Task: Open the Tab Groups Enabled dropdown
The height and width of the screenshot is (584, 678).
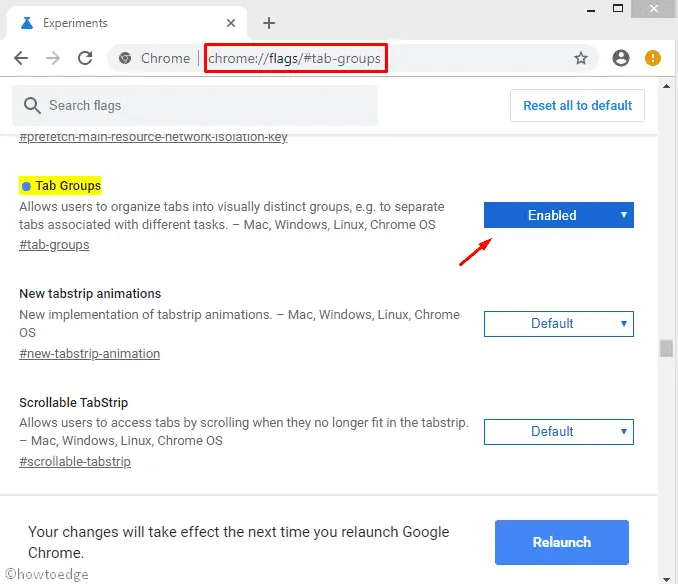Action: click(x=559, y=215)
